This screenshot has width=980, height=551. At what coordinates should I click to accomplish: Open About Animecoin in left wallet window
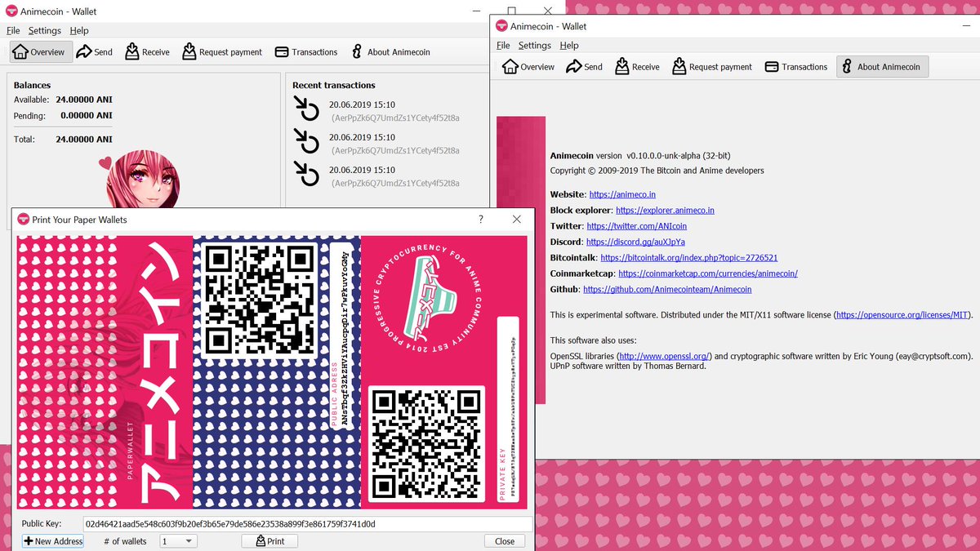pyautogui.click(x=390, y=51)
